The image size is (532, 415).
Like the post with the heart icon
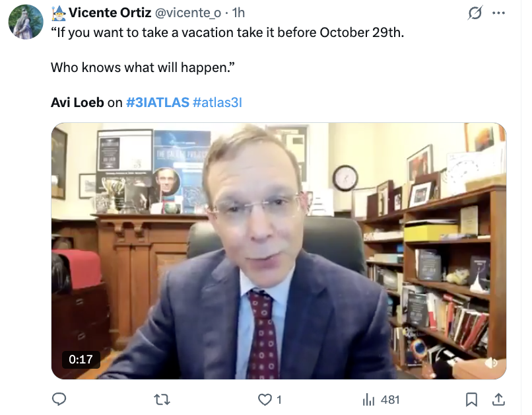tap(265, 400)
